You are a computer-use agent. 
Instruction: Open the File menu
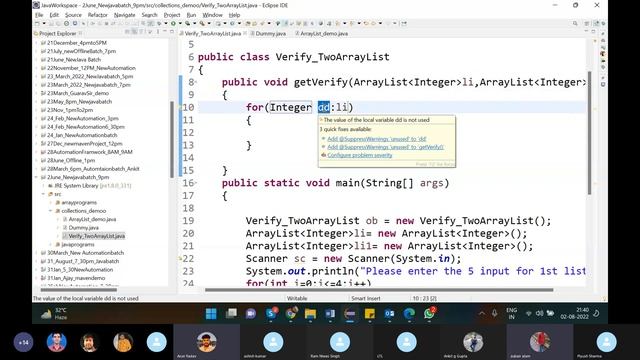39,15
